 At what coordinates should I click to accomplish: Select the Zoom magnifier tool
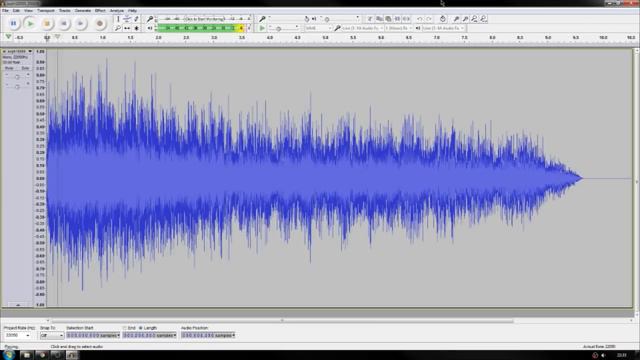(118, 28)
